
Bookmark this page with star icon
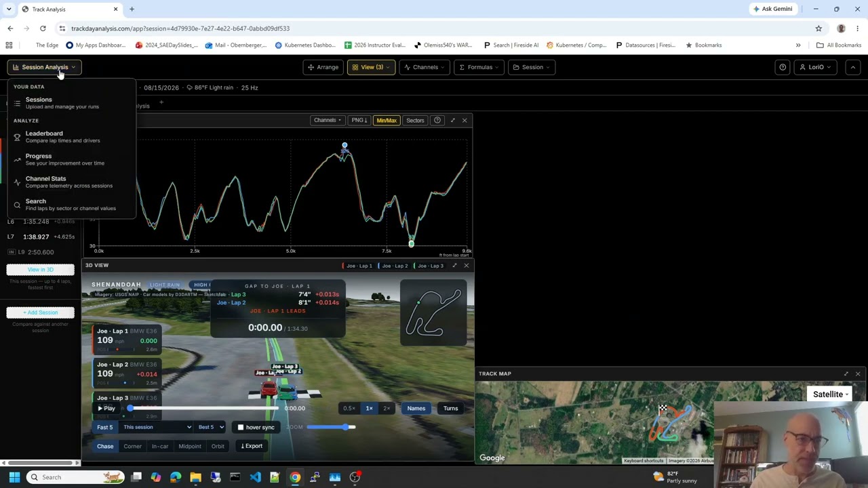pos(818,28)
